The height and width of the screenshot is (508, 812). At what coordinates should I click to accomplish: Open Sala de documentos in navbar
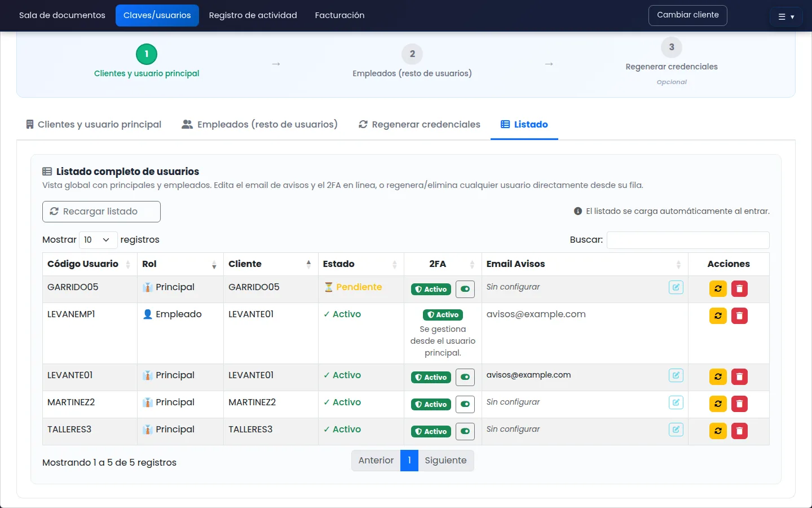pyautogui.click(x=62, y=15)
